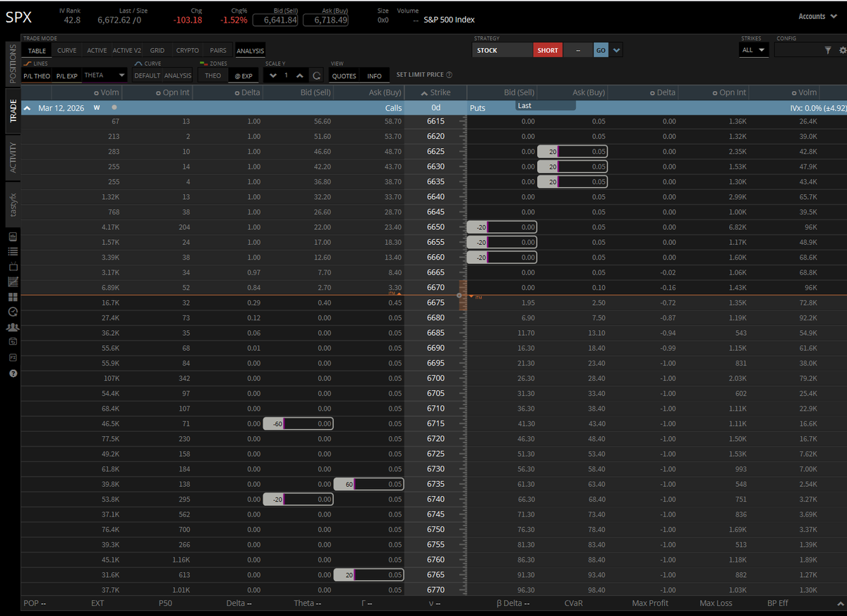The width and height of the screenshot is (847, 616).
Task: Click the 20 order at 6625 put ask
Action: [x=572, y=152]
